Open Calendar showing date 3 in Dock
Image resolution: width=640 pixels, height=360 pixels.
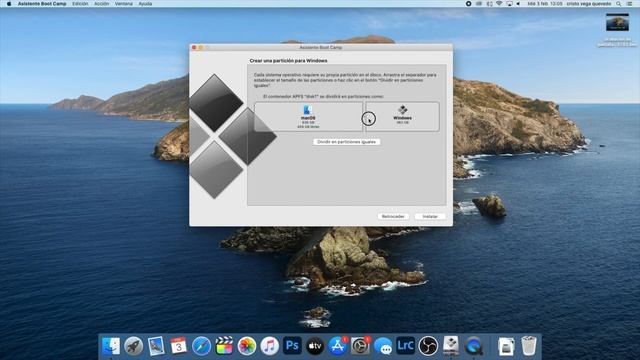(178, 346)
